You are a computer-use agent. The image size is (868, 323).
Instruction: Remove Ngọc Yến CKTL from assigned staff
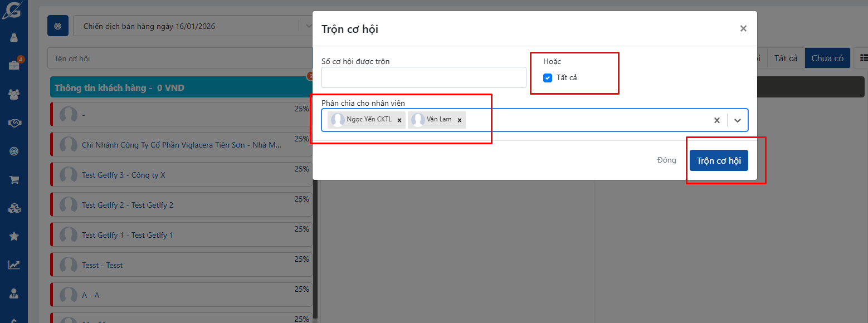click(399, 120)
